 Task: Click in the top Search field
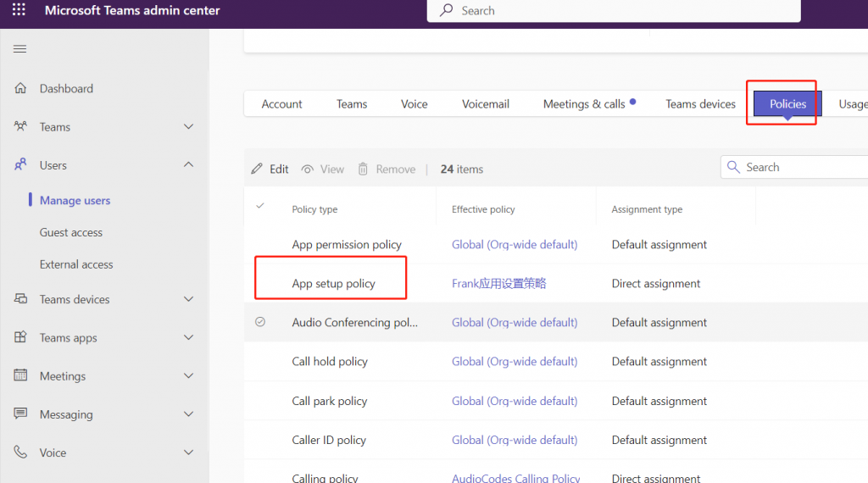[x=614, y=10]
